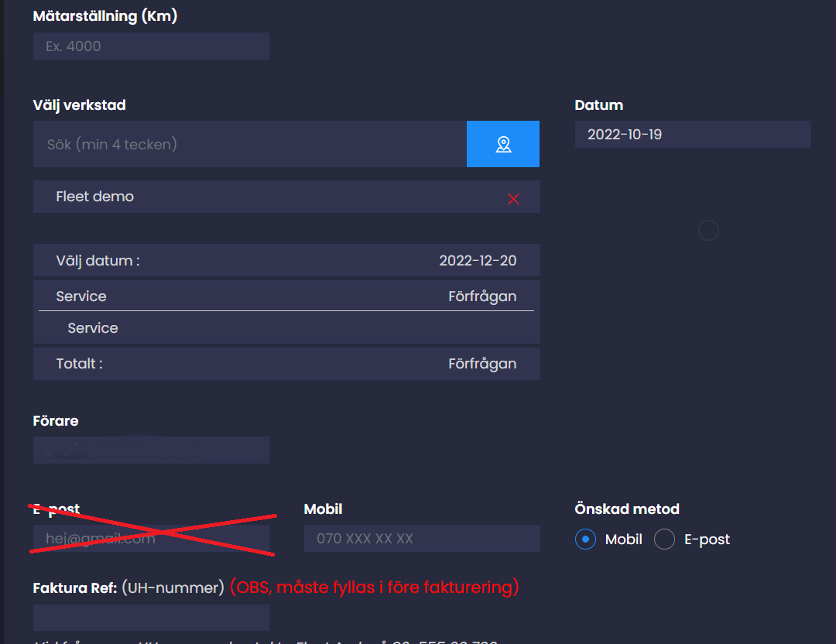Click the 2022-12-20 date value

478,261
